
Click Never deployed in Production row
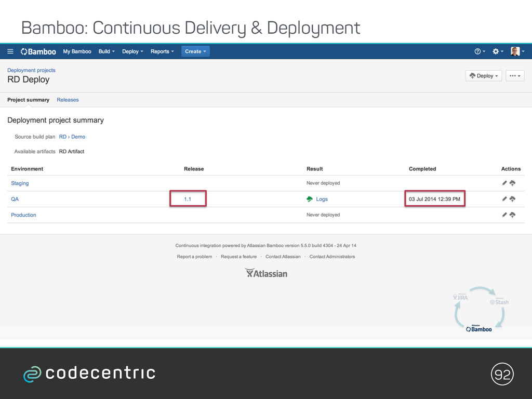pos(323,215)
